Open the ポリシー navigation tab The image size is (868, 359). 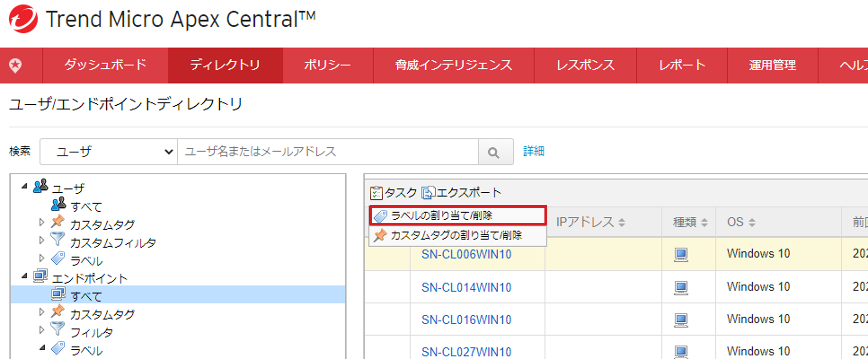pos(327,65)
